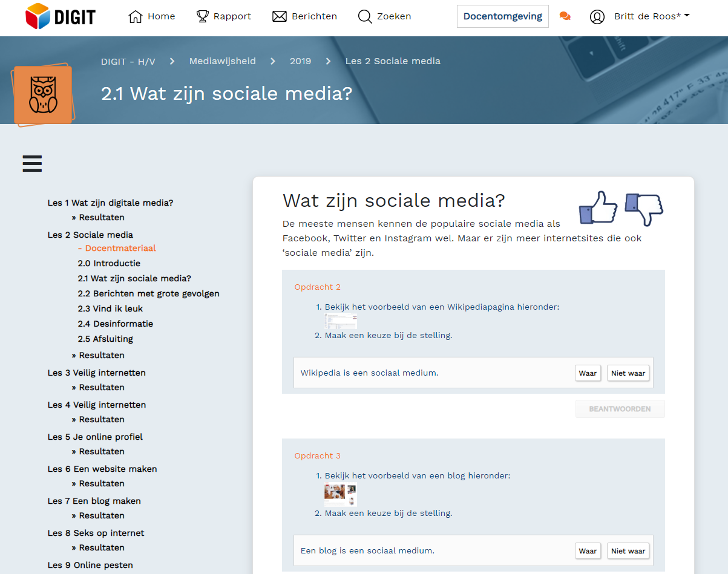Select "Waar" for the Wikipedia statement
Viewport: 728px width, 574px height.
(588, 373)
